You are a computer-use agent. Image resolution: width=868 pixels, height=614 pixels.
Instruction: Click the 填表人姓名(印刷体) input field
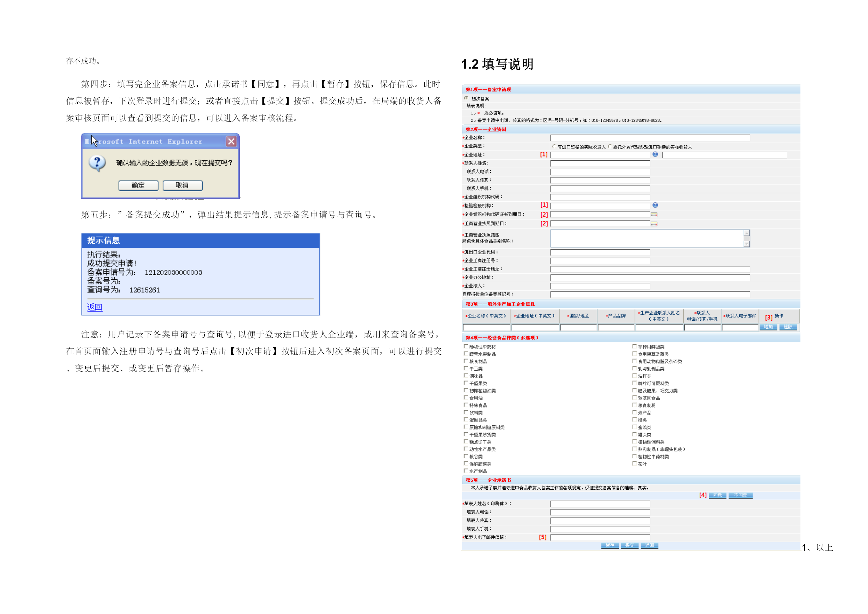click(x=600, y=504)
